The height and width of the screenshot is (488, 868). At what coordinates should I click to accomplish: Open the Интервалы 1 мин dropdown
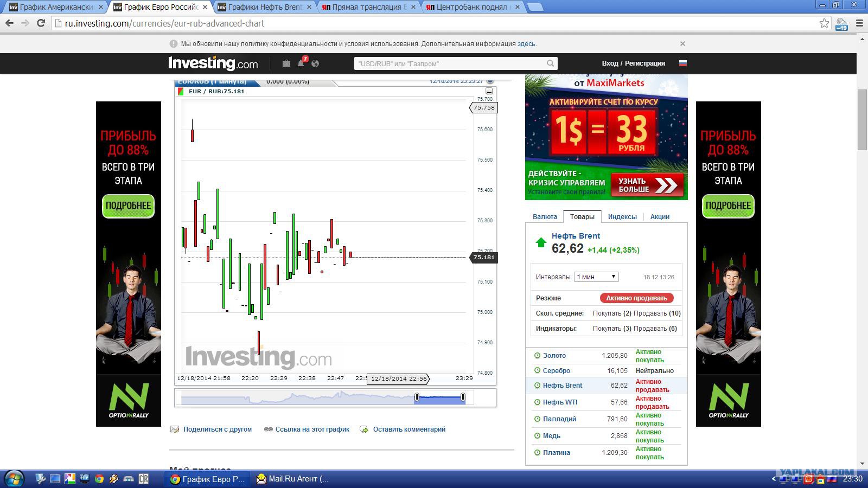coord(596,277)
